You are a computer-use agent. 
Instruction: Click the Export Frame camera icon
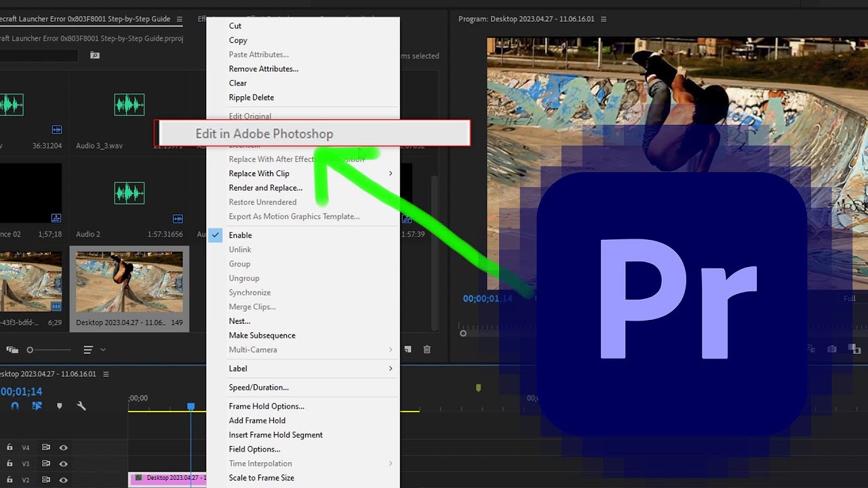(832, 350)
